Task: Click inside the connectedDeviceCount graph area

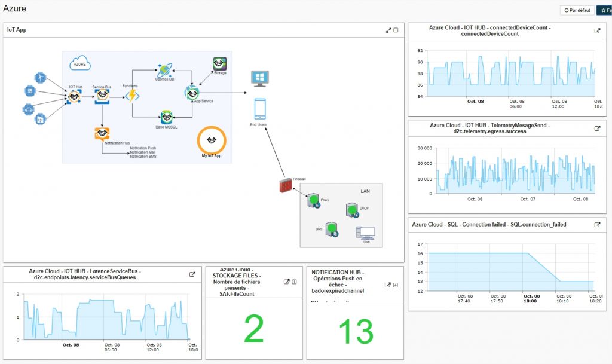Action: tap(510, 74)
